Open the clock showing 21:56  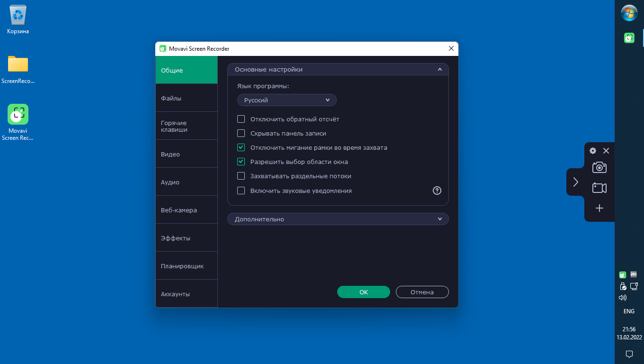[629, 329]
